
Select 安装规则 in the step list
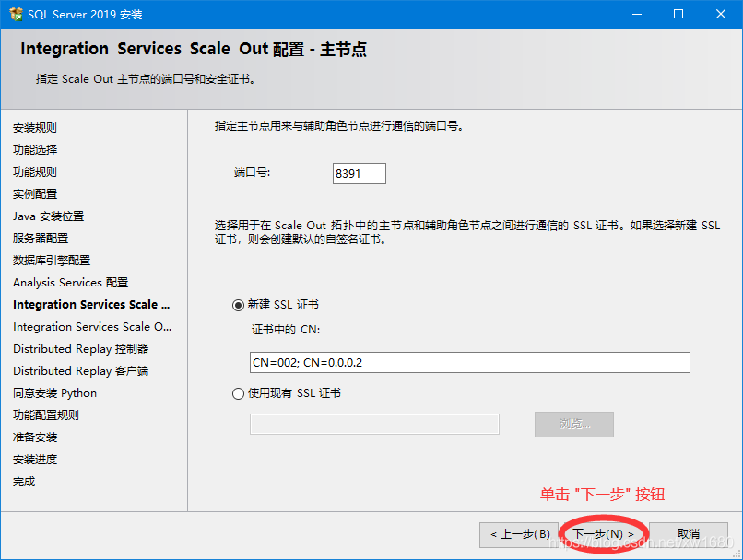(35, 128)
